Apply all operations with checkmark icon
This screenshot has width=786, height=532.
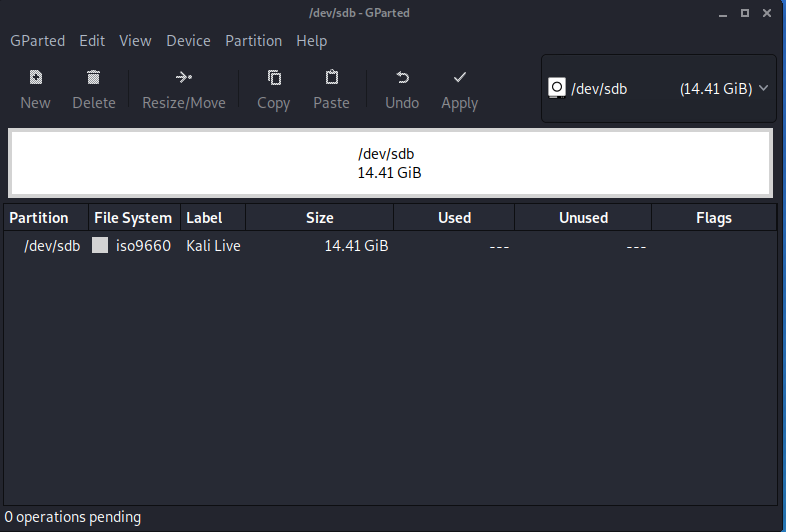click(459, 78)
